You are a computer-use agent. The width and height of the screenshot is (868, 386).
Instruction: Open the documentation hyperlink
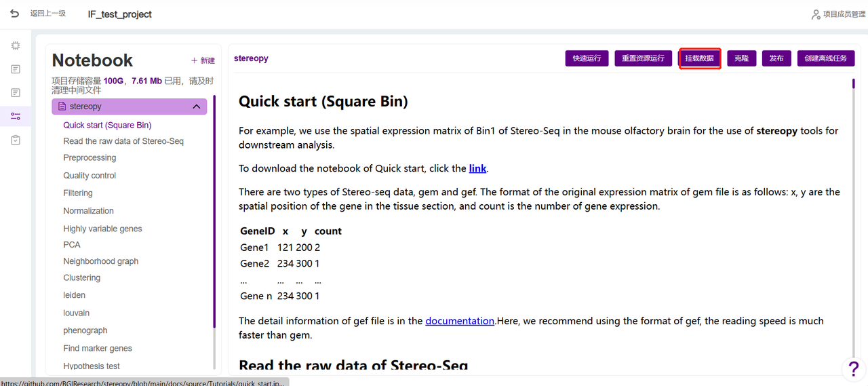pyautogui.click(x=459, y=321)
